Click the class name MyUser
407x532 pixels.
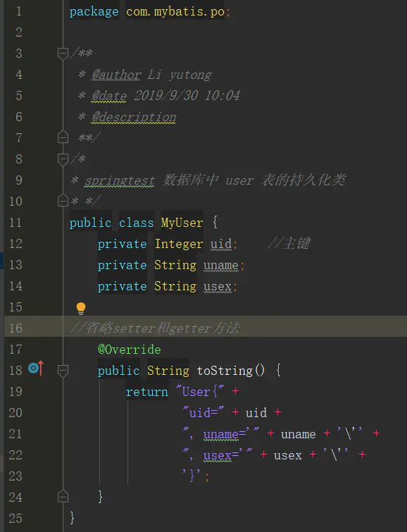pos(182,223)
